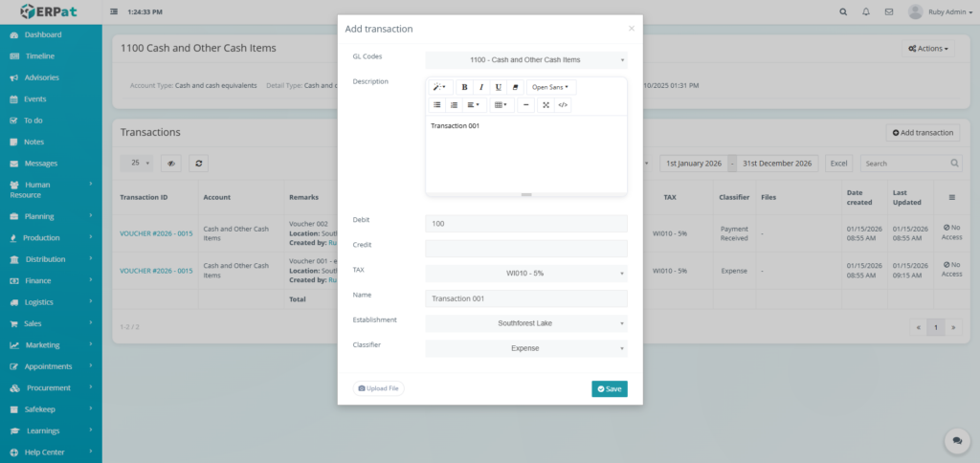Expand Logistics in the sidebar
980x463 pixels.
point(52,302)
